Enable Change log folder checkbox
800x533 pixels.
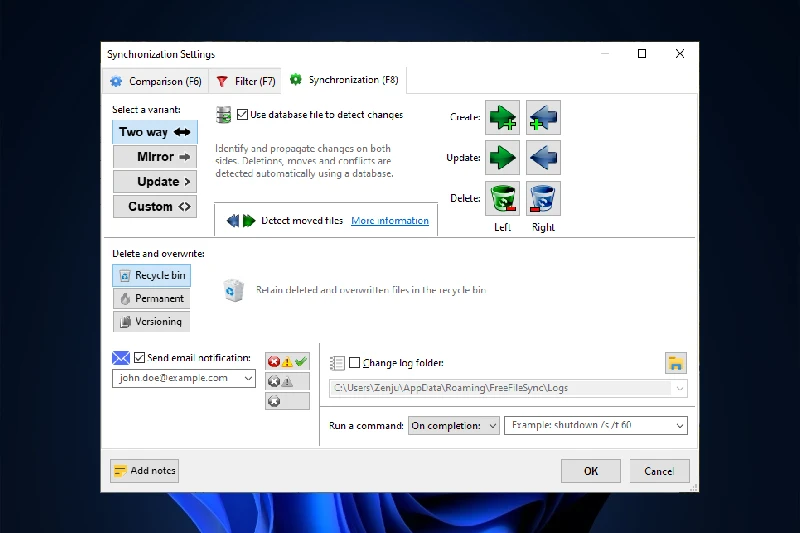click(x=355, y=363)
